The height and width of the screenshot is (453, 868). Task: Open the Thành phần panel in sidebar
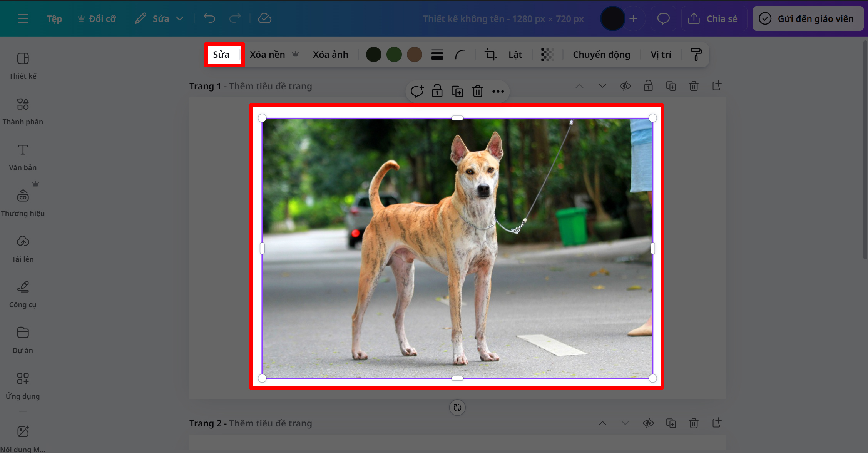[23, 111]
